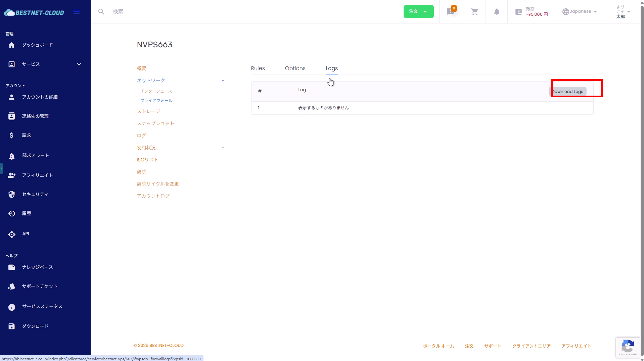The width and height of the screenshot is (644, 361).
Task: Click the billing alert bell icon
Action: coord(12,156)
